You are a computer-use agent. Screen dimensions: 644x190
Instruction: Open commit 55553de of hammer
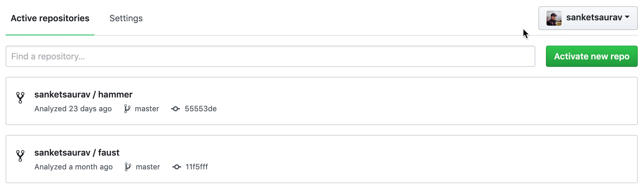[201, 109]
